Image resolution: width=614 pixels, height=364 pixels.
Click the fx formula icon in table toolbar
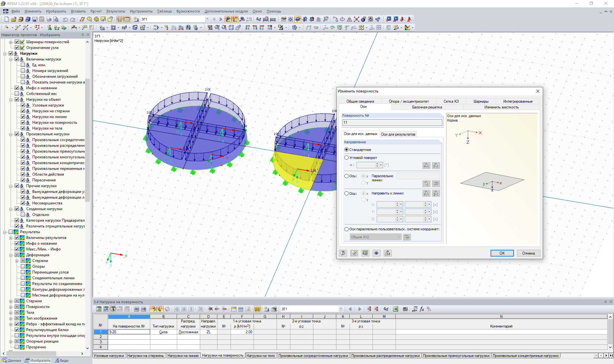pos(422,309)
